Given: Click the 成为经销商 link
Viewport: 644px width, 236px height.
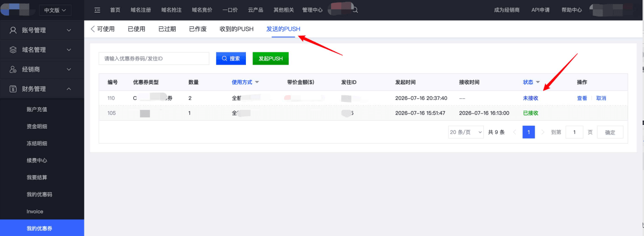Looking at the screenshot, I should pyautogui.click(x=507, y=10).
